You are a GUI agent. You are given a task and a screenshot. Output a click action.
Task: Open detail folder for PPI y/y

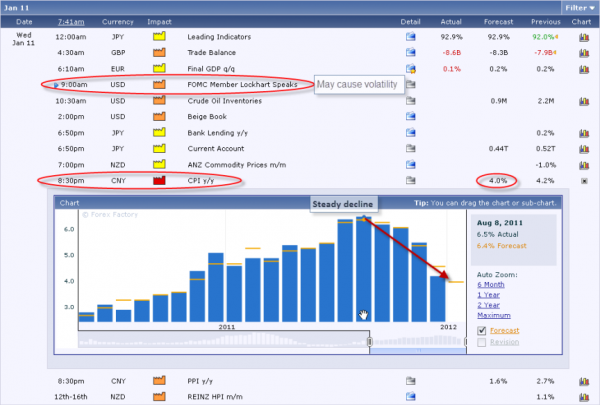[x=410, y=381]
